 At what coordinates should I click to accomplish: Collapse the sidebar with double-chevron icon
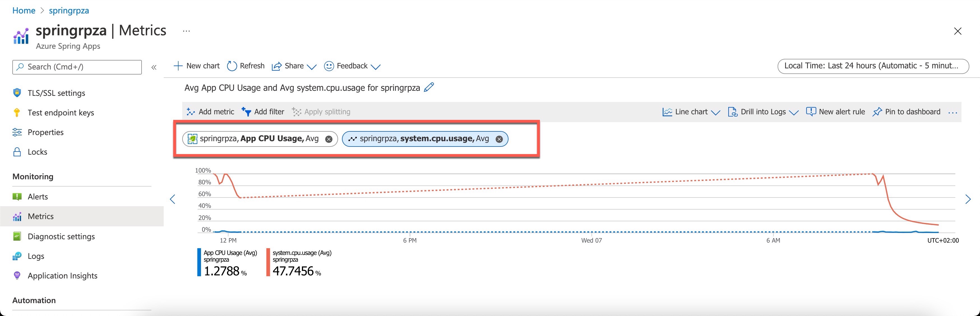click(x=154, y=67)
